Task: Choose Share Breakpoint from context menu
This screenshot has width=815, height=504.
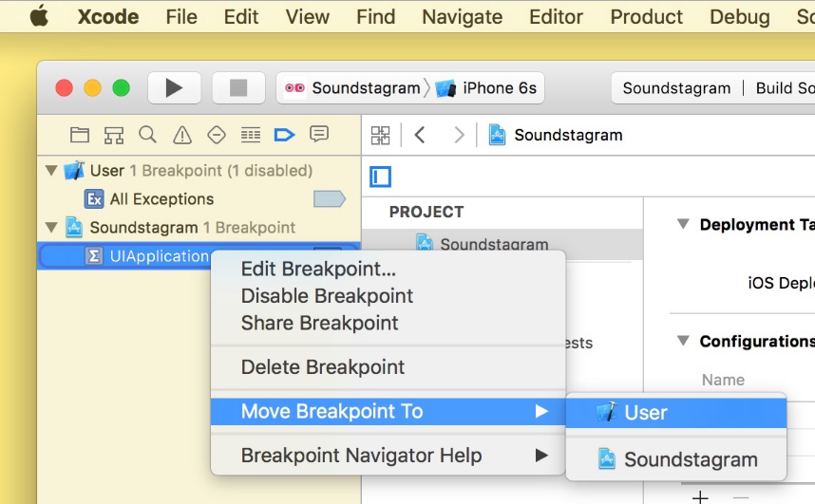Action: [388, 323]
